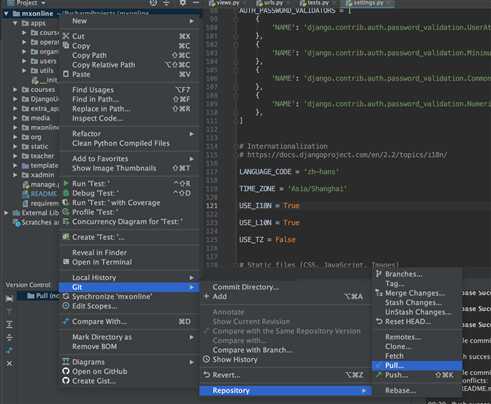Click the Diagrams icon
The height and width of the screenshot is (404, 491).
[x=66, y=362]
